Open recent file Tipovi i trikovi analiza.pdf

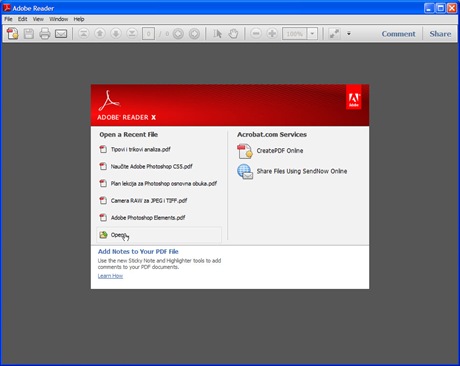point(141,149)
